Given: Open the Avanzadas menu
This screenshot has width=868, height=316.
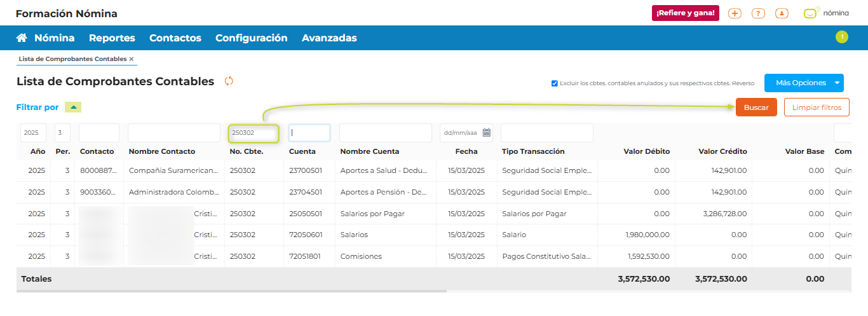Looking at the screenshot, I should (329, 38).
